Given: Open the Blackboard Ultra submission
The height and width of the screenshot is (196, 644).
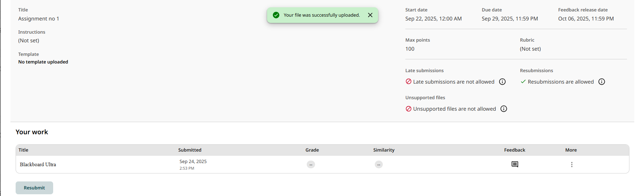Looking at the screenshot, I should point(38,164).
